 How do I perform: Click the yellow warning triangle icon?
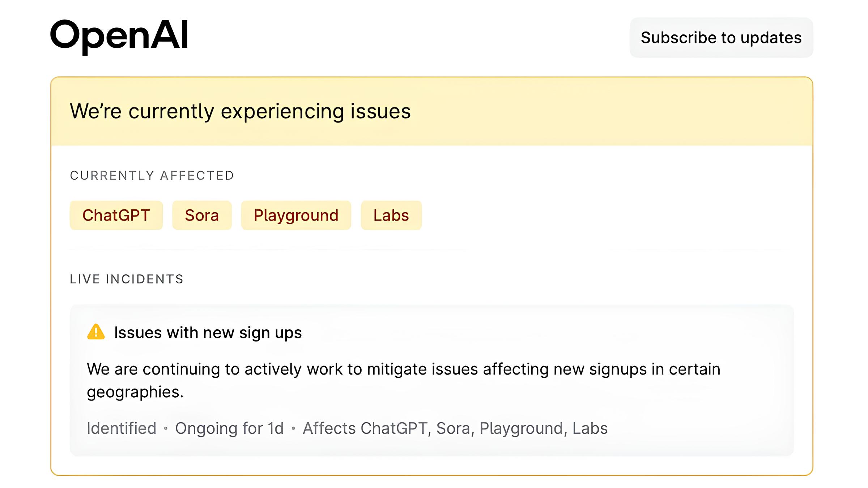(96, 332)
